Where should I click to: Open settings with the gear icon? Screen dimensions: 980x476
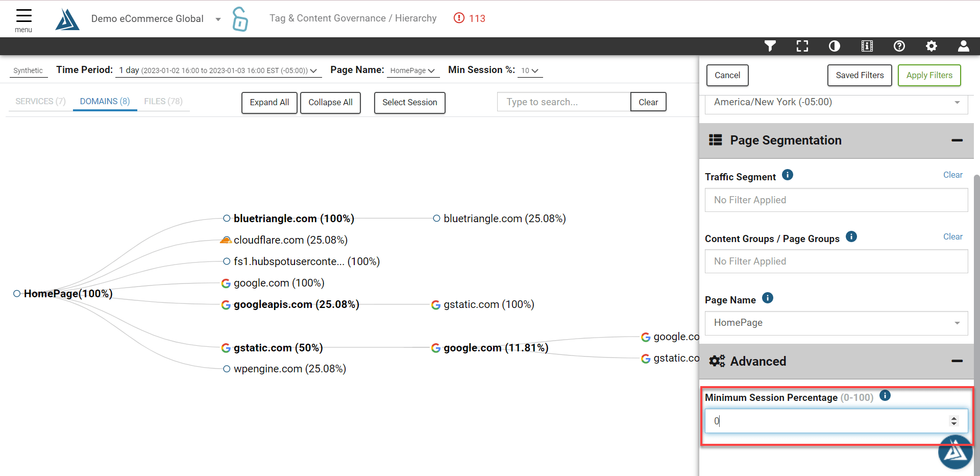point(931,46)
